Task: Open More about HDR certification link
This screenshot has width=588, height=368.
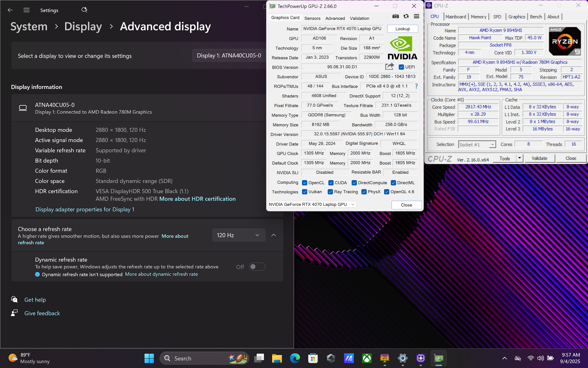Action: click(198, 199)
